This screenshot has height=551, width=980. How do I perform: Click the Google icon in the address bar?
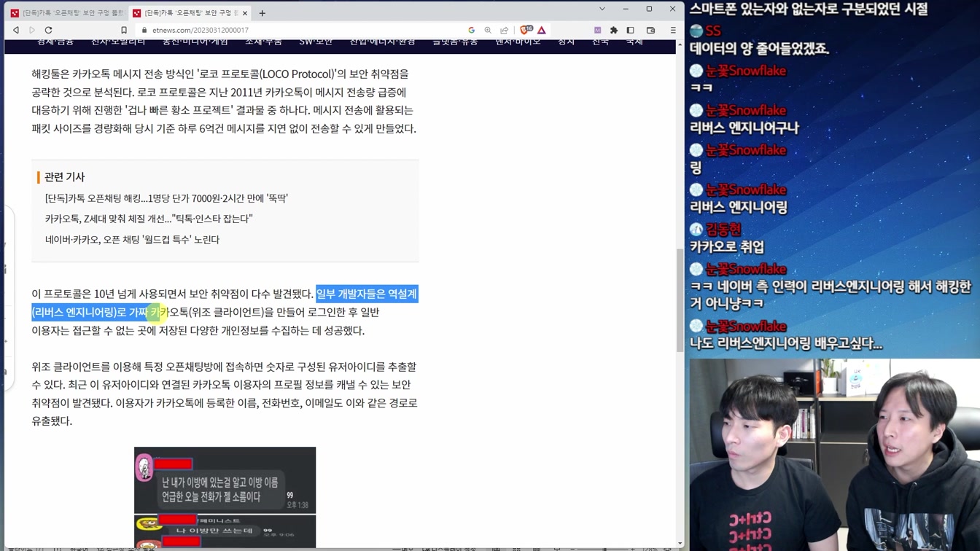472,31
